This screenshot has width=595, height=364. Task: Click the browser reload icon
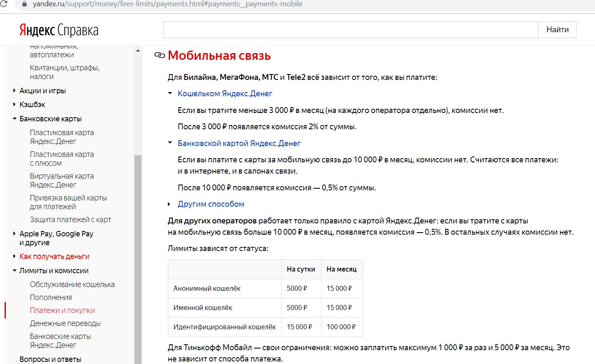point(3,4)
